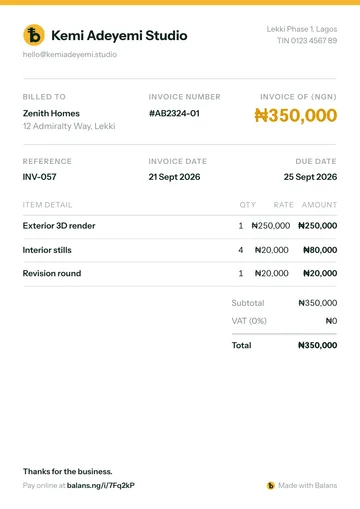Click the invoice date 21 Sept 2026
This screenshot has width=360, height=509.
pyautogui.click(x=174, y=177)
